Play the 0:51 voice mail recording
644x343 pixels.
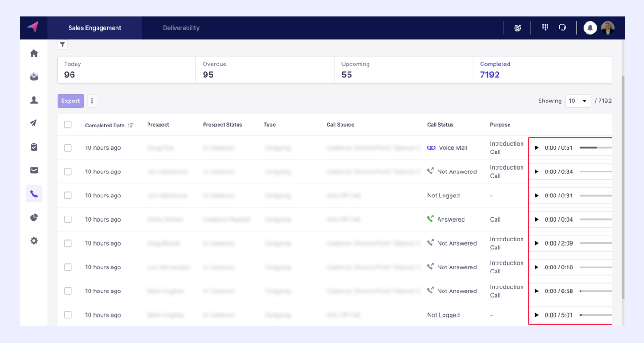537,148
